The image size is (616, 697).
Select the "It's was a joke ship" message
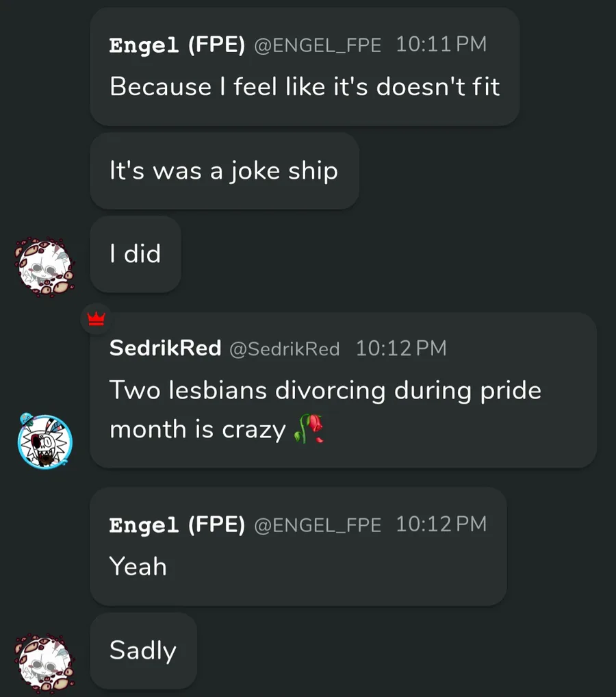(224, 171)
